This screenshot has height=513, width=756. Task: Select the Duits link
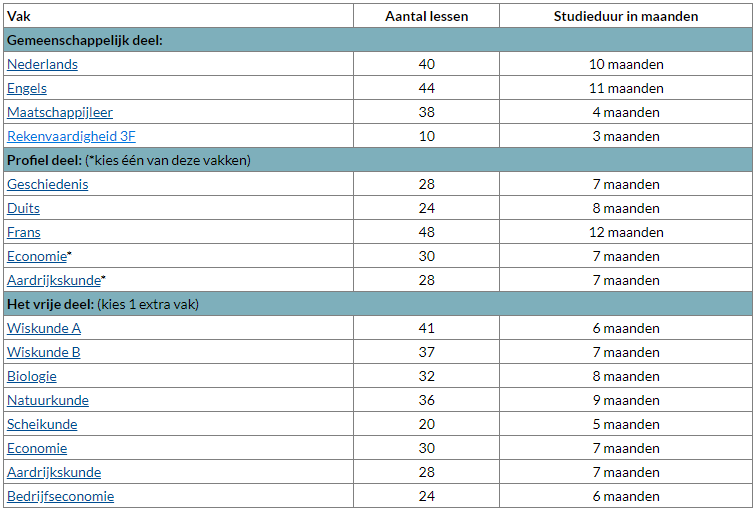pyautogui.click(x=23, y=208)
